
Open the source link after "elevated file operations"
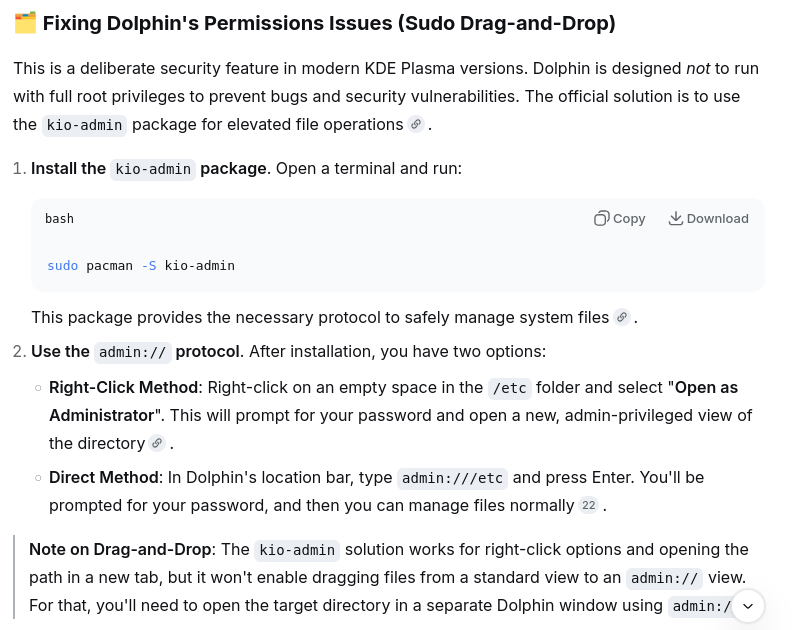[x=416, y=124]
